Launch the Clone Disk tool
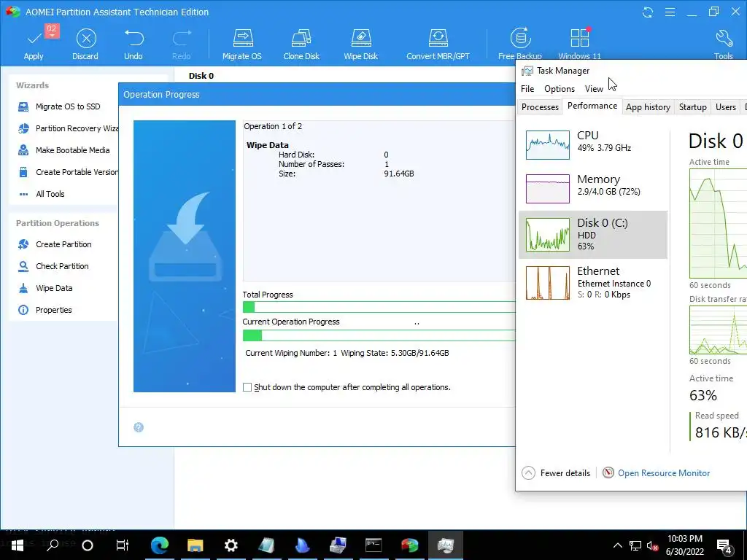The height and width of the screenshot is (560, 747). pos(301,44)
